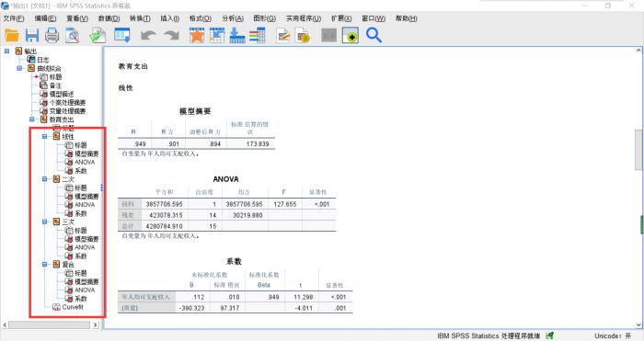Select 模型摘要 under 线性 in the outline
644x341 pixels.
(86, 153)
